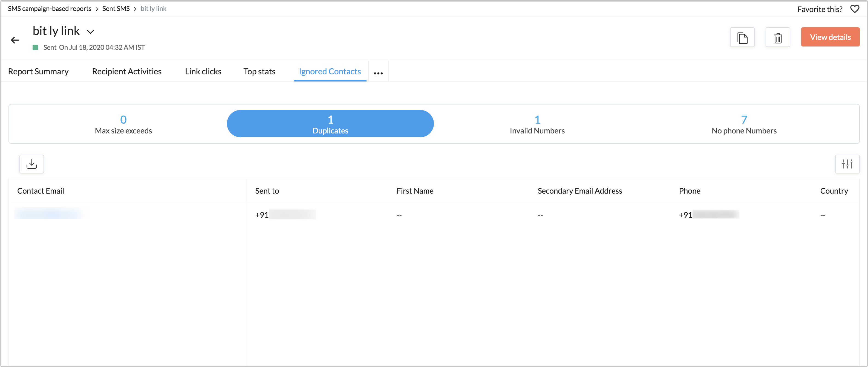Viewport: 868px width, 367px height.
Task: Click the Phone +91 number cell
Action: 709,214
